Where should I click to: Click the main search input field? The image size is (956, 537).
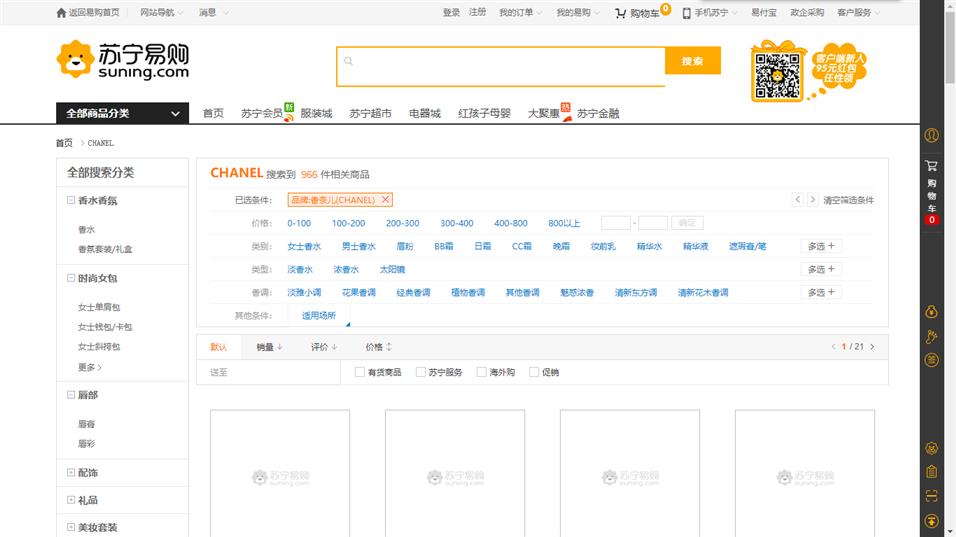(x=501, y=67)
